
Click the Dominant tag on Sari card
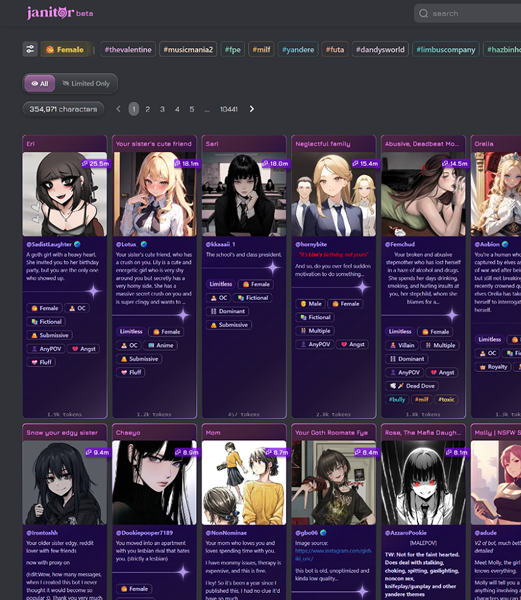[228, 311]
